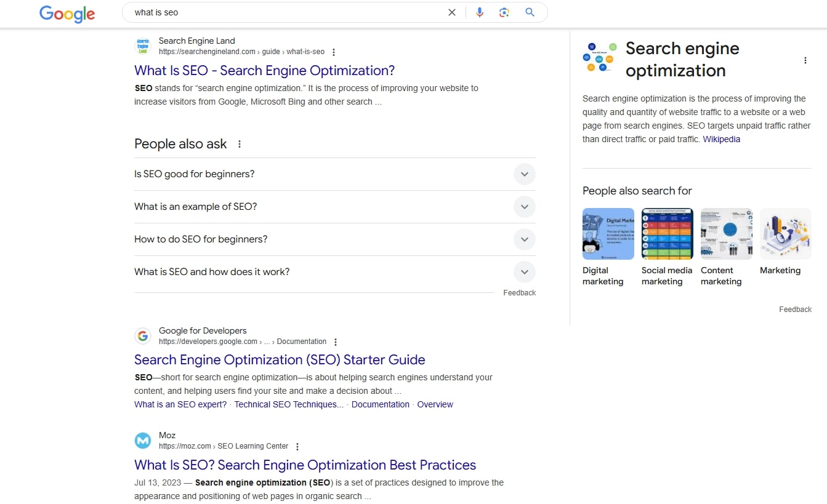The height and width of the screenshot is (504, 827).
Task: Open the three-dot menu for Google for Developers result
Action: point(336,342)
